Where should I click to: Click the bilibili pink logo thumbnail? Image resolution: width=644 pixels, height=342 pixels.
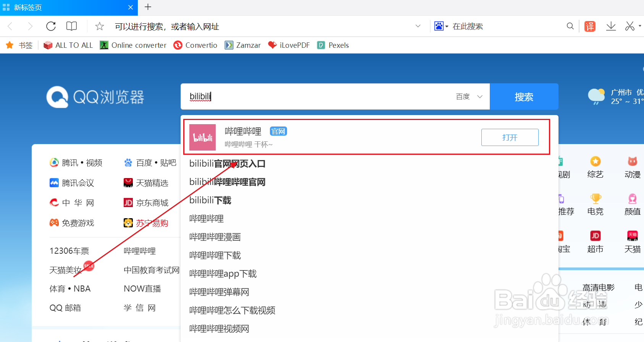202,137
